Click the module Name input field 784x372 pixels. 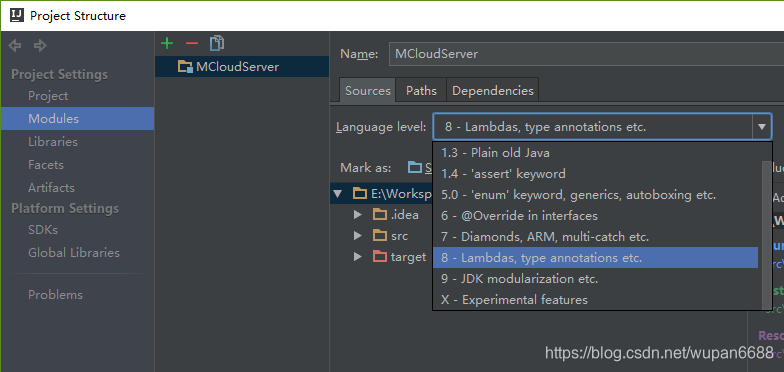(586, 54)
